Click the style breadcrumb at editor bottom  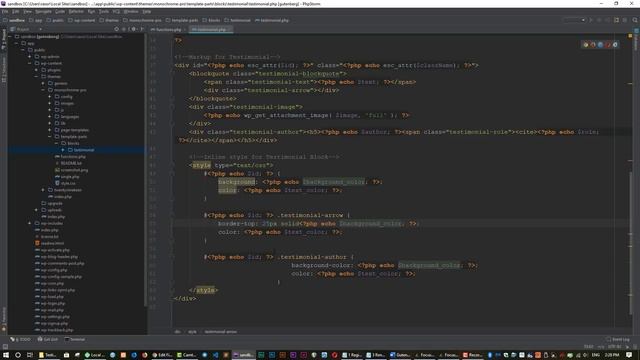click(x=192, y=332)
